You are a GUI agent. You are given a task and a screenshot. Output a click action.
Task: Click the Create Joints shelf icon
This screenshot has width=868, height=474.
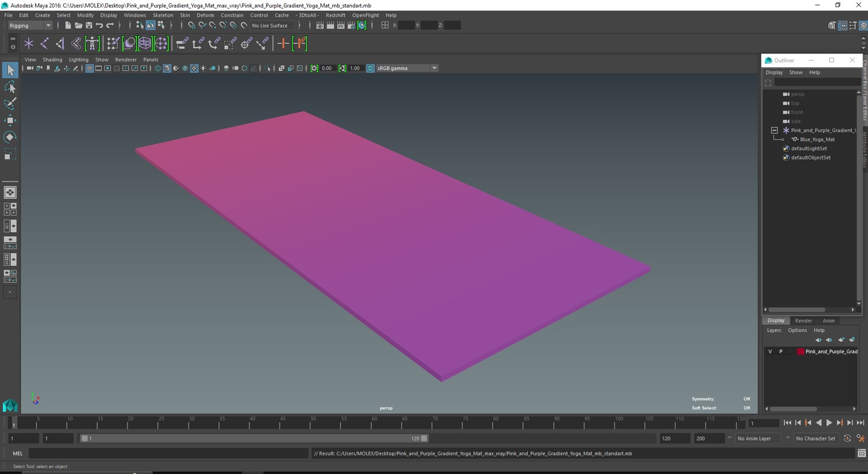click(x=45, y=43)
